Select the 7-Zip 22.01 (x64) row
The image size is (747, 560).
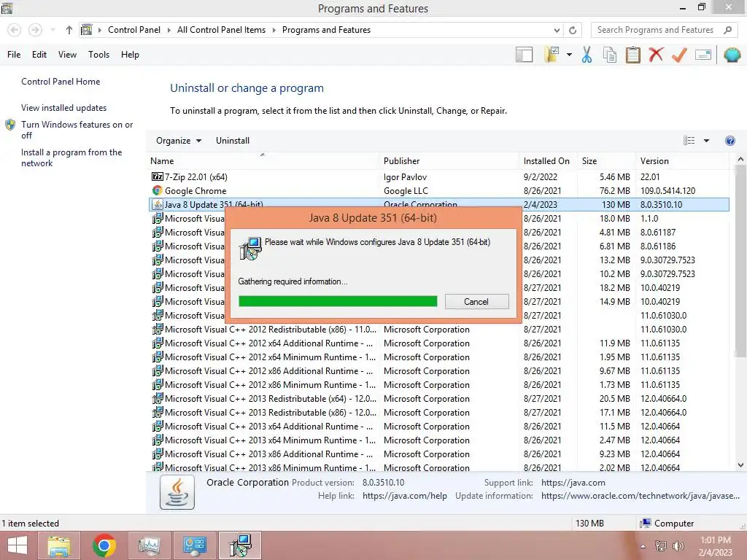pos(438,176)
